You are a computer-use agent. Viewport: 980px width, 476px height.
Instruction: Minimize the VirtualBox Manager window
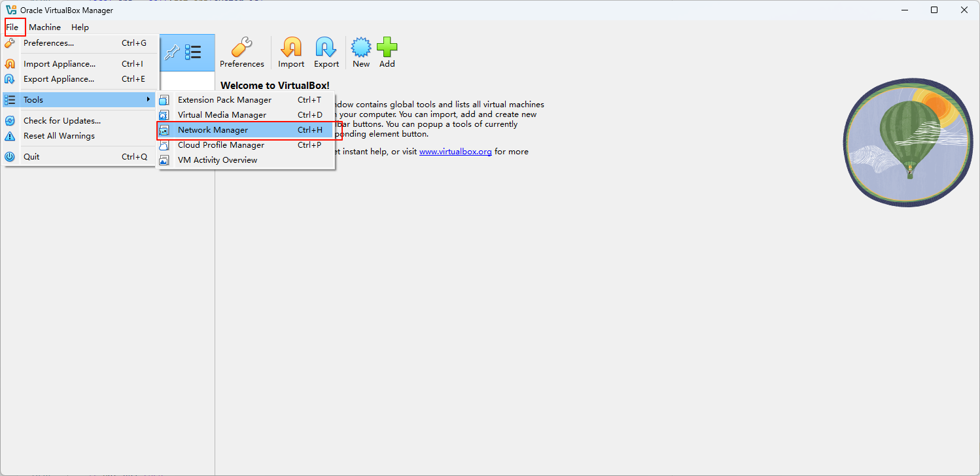(x=904, y=10)
